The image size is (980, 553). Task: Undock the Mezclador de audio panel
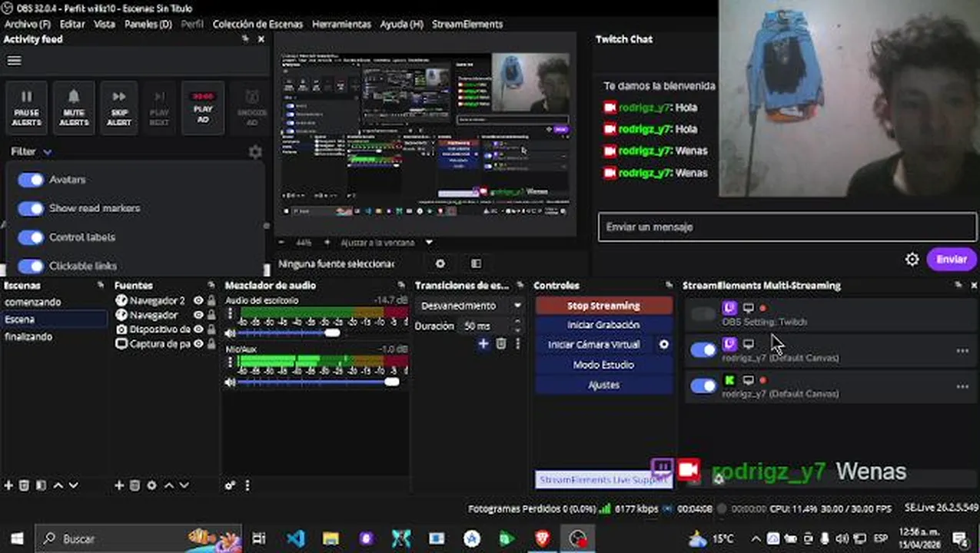[x=401, y=285]
